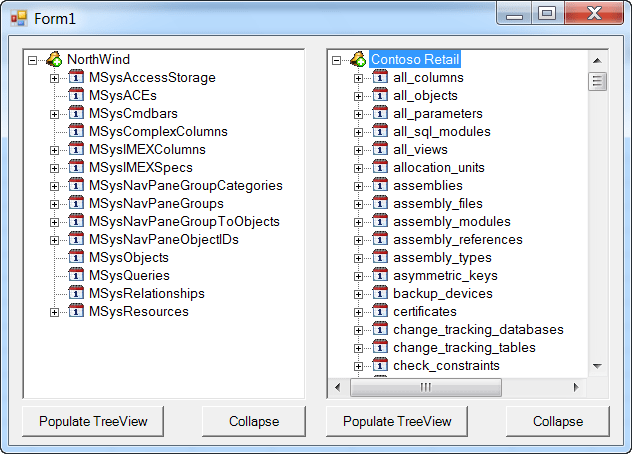Click the table icon beside MSysIMEXSpecs

(76, 167)
